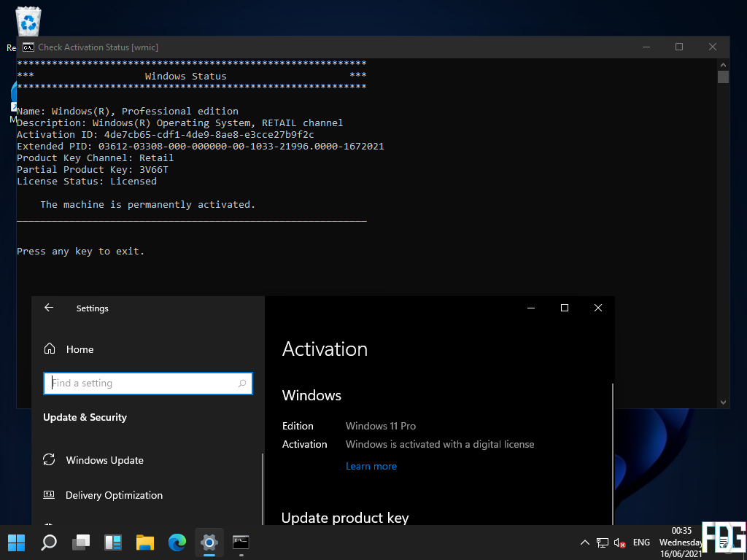
Task: Open the Recycle Bin desktop icon
Action: pyautogui.click(x=29, y=22)
